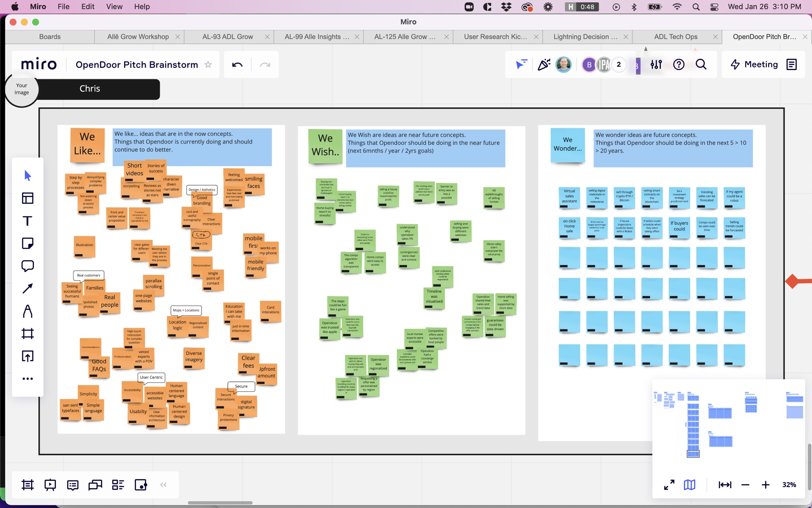812x508 pixels.
Task: Show more tools via three dots
Action: 28,379
